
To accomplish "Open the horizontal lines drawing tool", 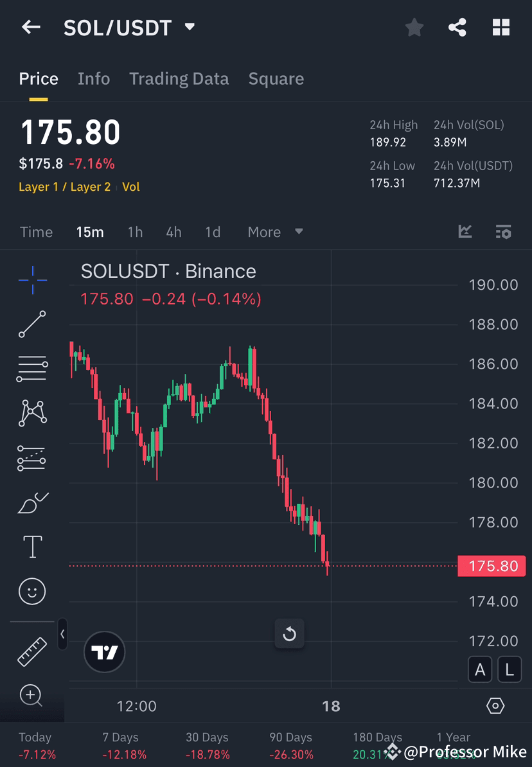I will coord(32,369).
